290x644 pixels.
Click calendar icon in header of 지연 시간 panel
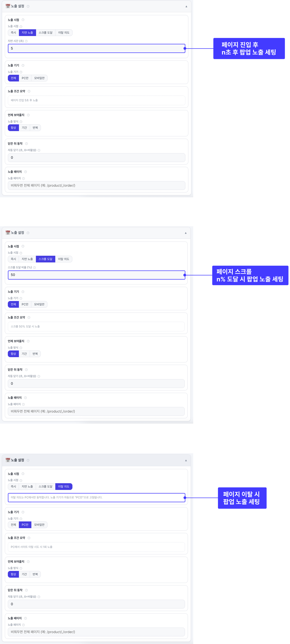tap(8, 6)
